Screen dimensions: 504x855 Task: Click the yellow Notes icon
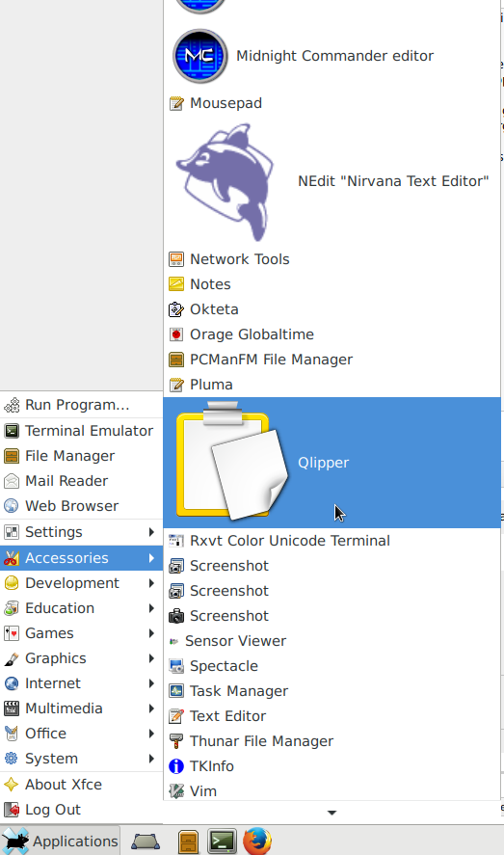point(176,284)
